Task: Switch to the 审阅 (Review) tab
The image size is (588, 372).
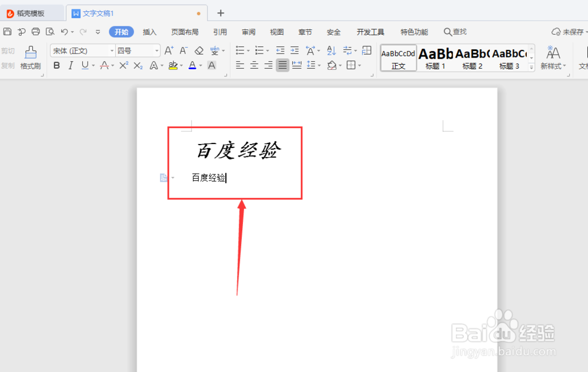Action: click(249, 32)
